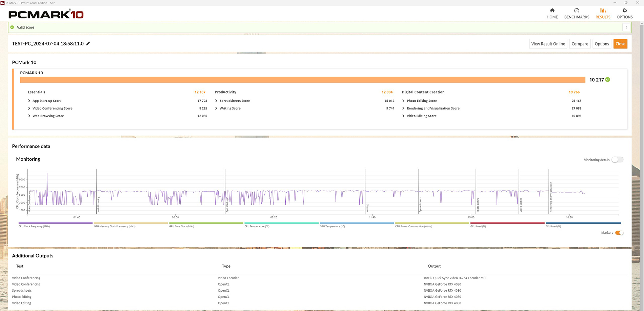Click the GPU Temperature blue legend bar
Viewport: 644px width, 311px height.
click(x=357, y=223)
